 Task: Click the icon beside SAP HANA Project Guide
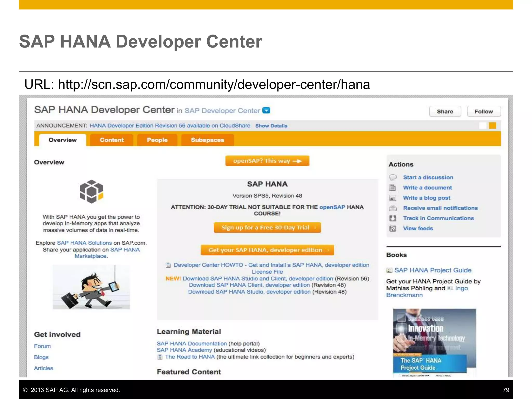(389, 270)
